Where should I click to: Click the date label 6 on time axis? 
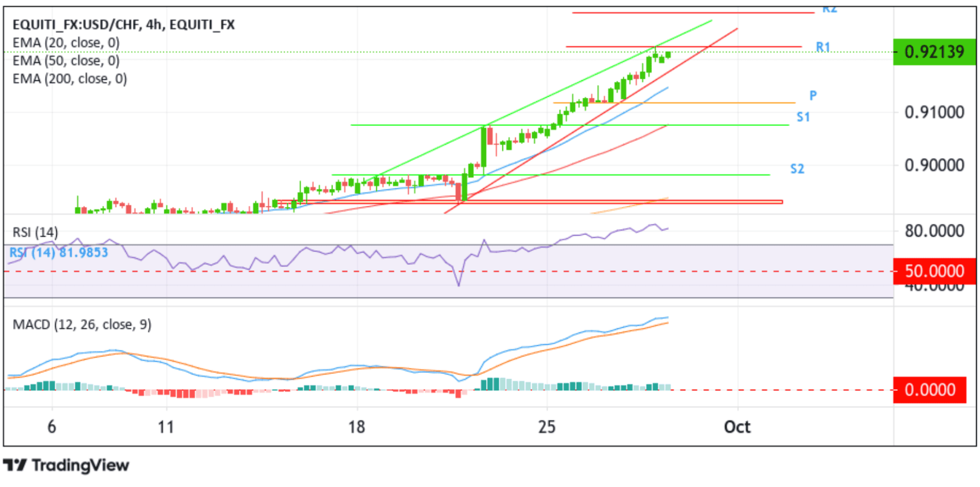52,427
